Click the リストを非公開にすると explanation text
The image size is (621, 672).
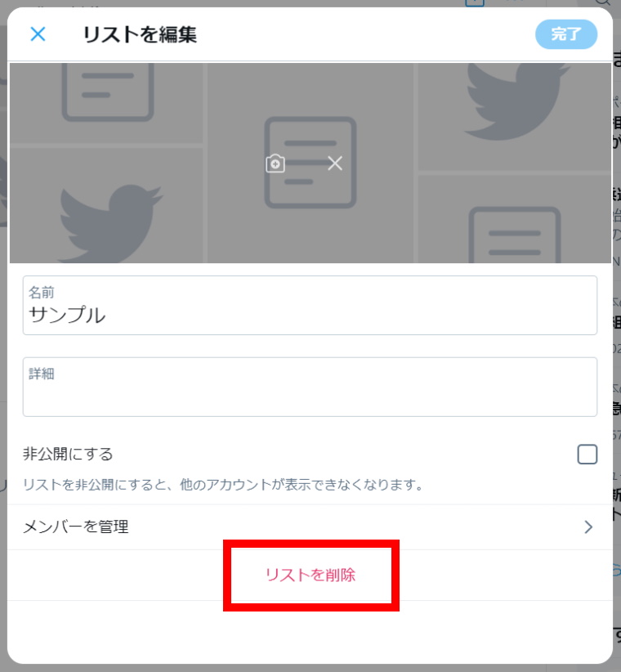tap(223, 485)
